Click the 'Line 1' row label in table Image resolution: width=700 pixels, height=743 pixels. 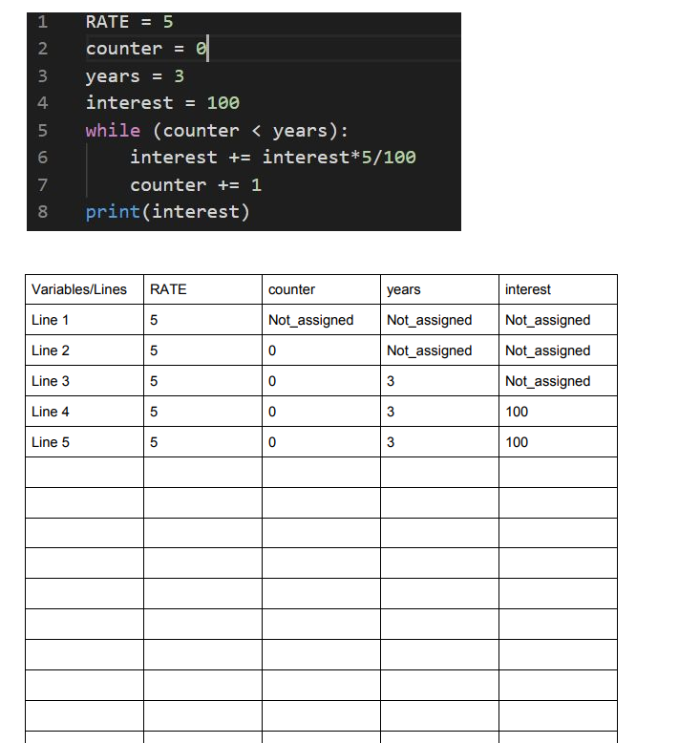coord(51,320)
